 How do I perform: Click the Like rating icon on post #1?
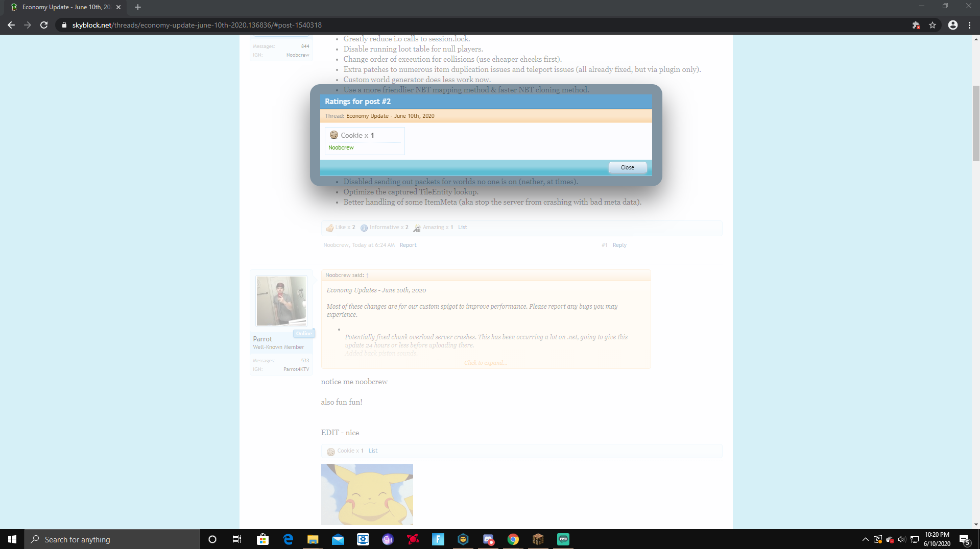tap(330, 228)
